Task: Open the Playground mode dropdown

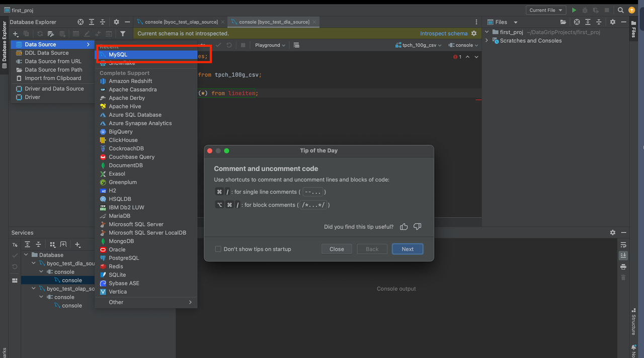Action: (270, 45)
